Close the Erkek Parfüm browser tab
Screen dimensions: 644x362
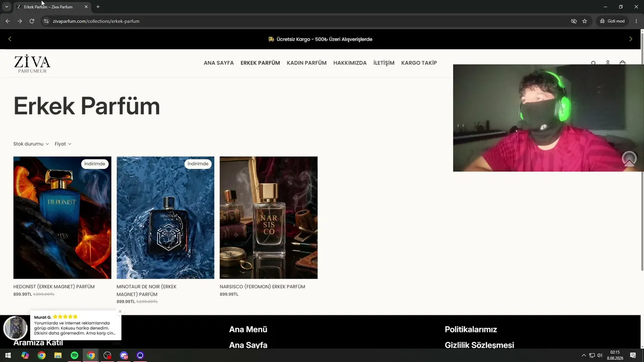pos(86,7)
